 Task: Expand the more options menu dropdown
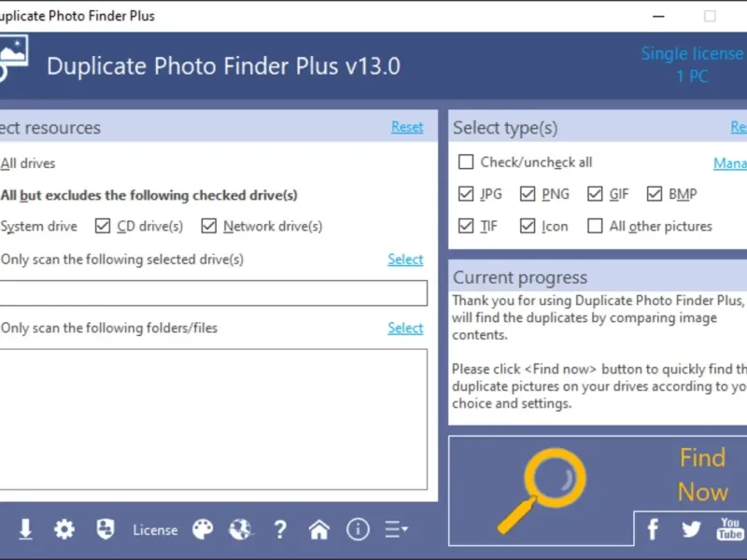click(x=397, y=529)
